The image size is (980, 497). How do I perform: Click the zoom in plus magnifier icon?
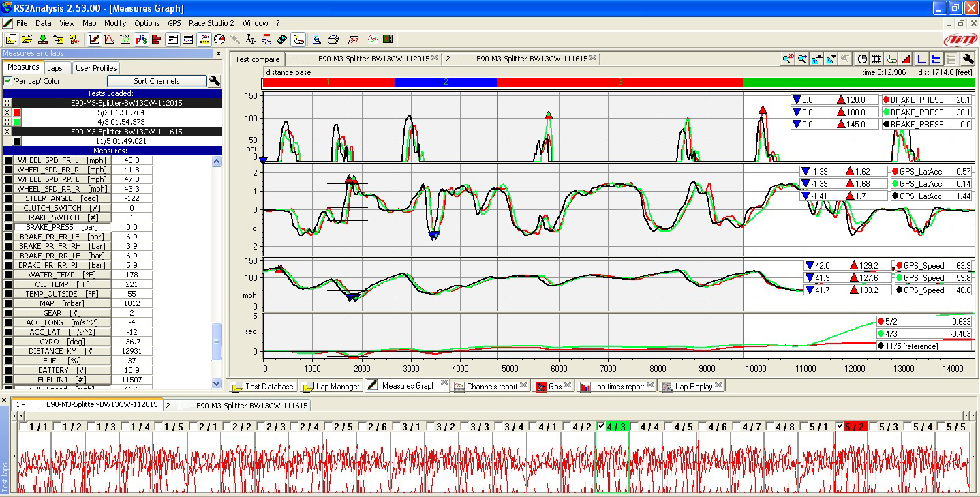(x=802, y=59)
